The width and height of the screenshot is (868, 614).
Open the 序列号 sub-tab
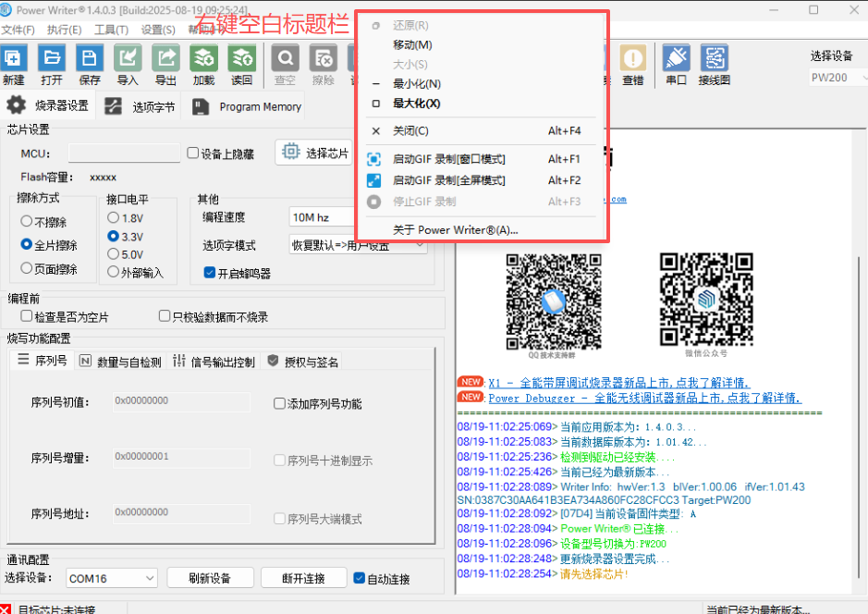(x=43, y=361)
